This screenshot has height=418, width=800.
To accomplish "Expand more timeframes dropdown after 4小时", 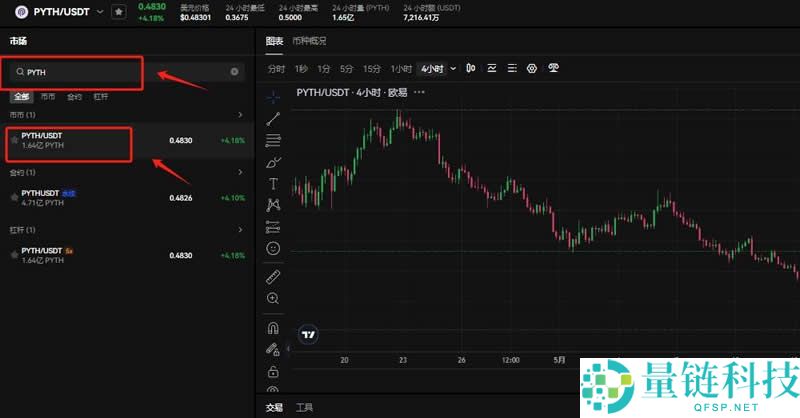I will click(x=453, y=68).
